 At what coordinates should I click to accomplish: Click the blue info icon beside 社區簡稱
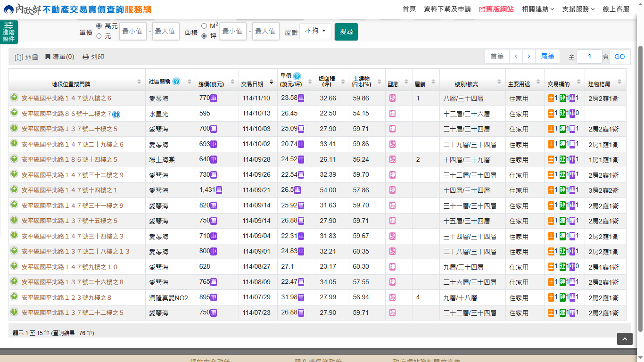point(176,82)
